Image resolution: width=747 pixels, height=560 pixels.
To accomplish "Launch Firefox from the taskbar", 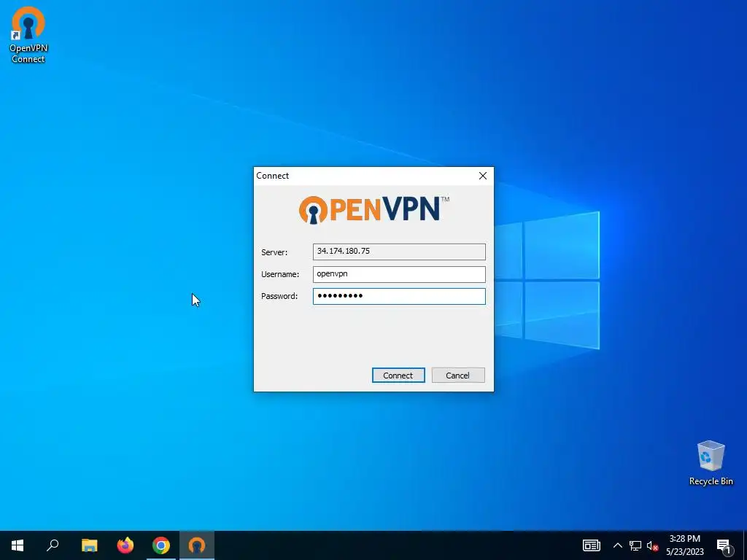I will point(125,545).
